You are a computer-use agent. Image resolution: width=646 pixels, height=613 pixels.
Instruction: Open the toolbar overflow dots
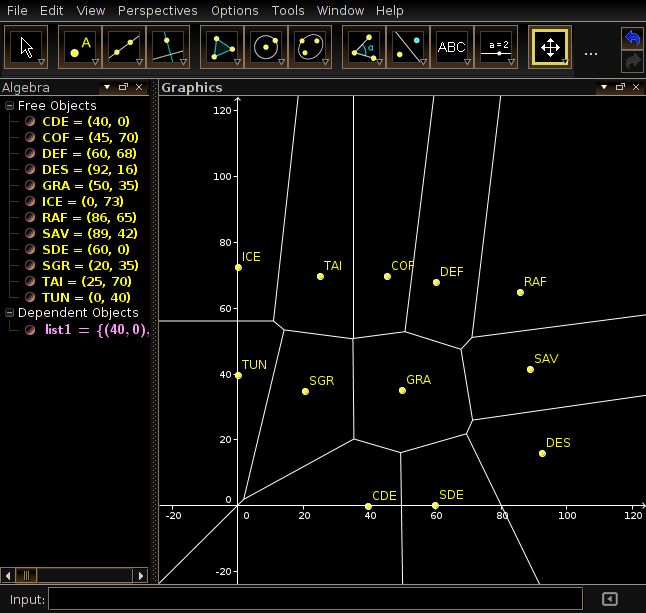pyautogui.click(x=591, y=54)
